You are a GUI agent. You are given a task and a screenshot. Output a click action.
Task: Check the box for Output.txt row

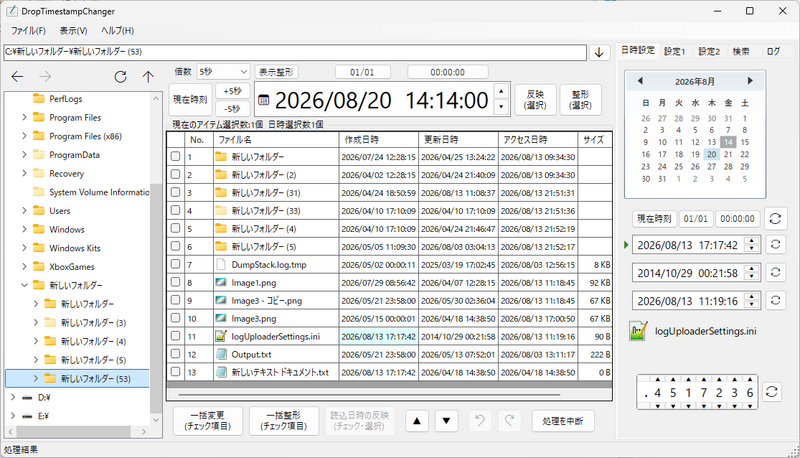pos(176,353)
